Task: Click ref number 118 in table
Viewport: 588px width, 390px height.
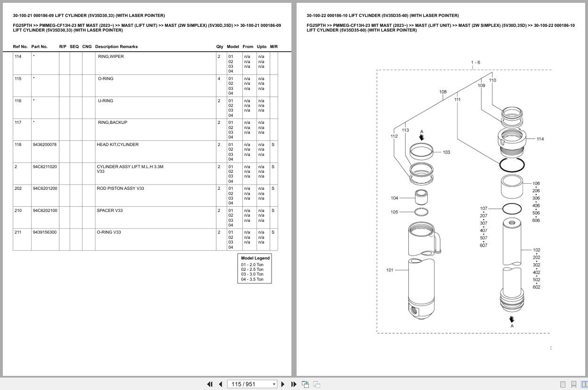Action: click(x=18, y=145)
